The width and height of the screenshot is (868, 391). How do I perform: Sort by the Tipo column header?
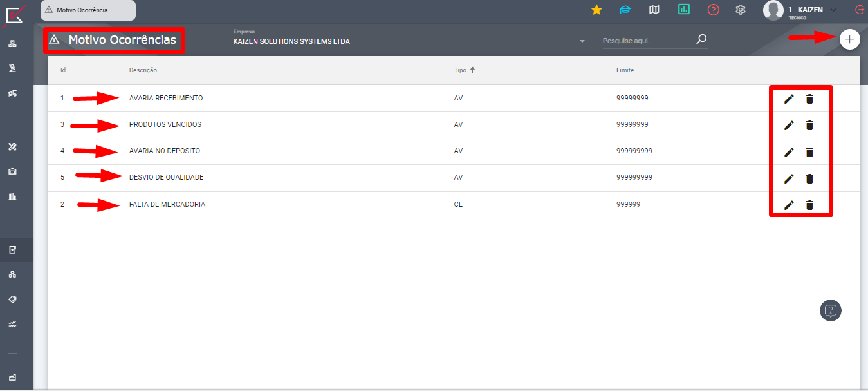(460, 70)
